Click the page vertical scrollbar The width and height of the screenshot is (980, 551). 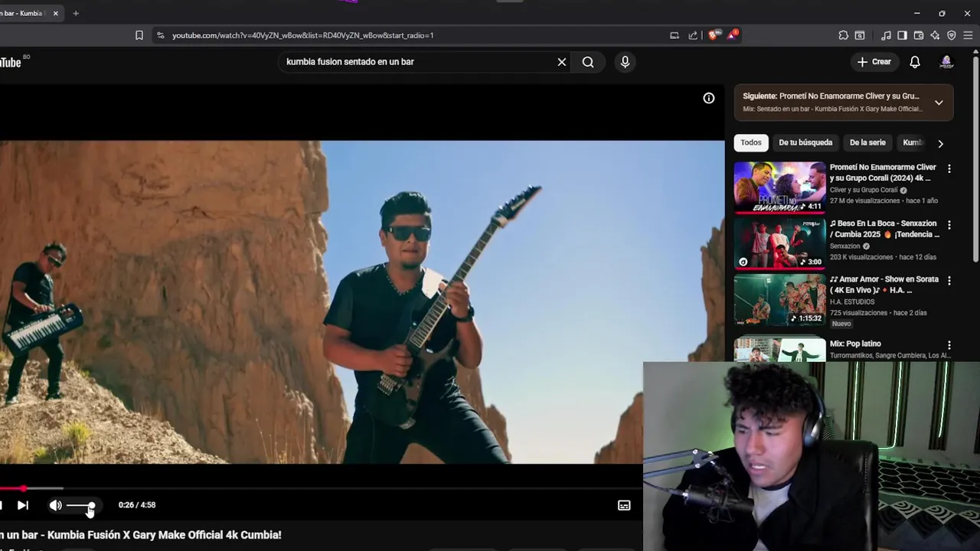975,161
